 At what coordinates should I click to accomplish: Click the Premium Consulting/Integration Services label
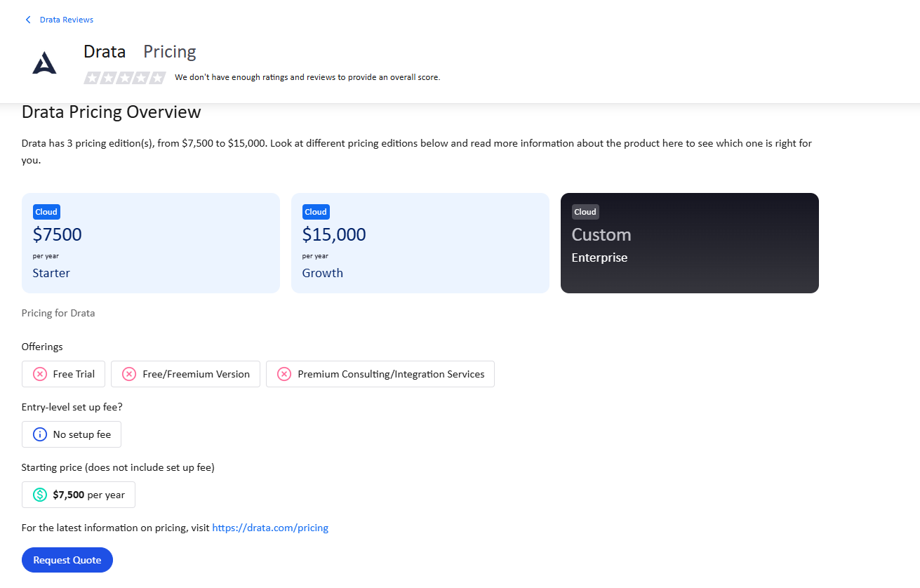pyautogui.click(x=391, y=374)
